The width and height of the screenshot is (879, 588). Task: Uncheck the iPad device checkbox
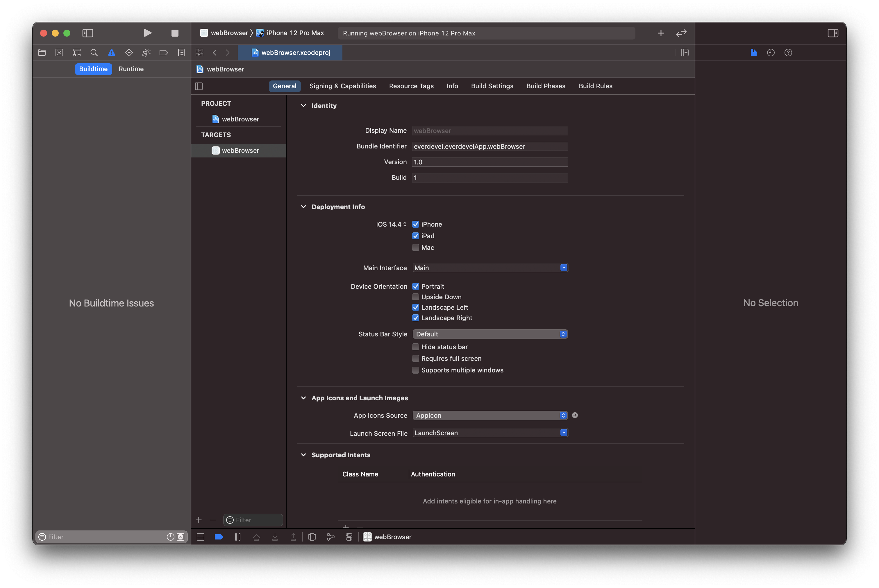415,236
